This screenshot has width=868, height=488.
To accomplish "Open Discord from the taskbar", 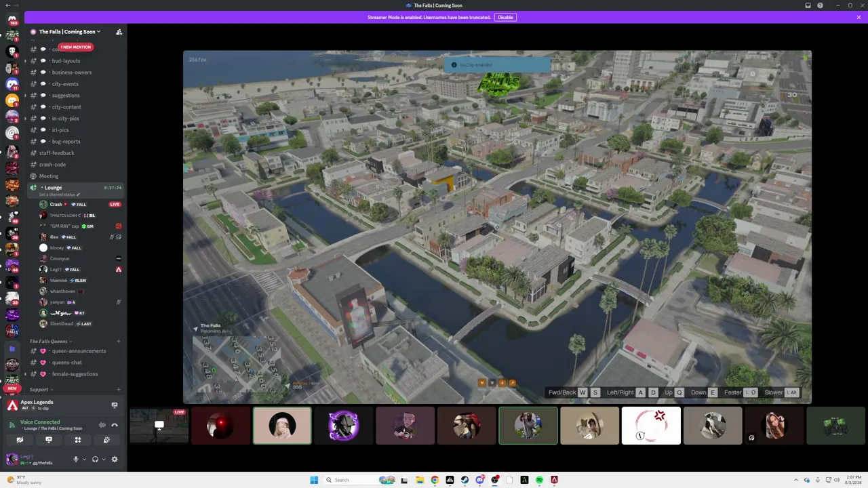I will [x=479, y=480].
